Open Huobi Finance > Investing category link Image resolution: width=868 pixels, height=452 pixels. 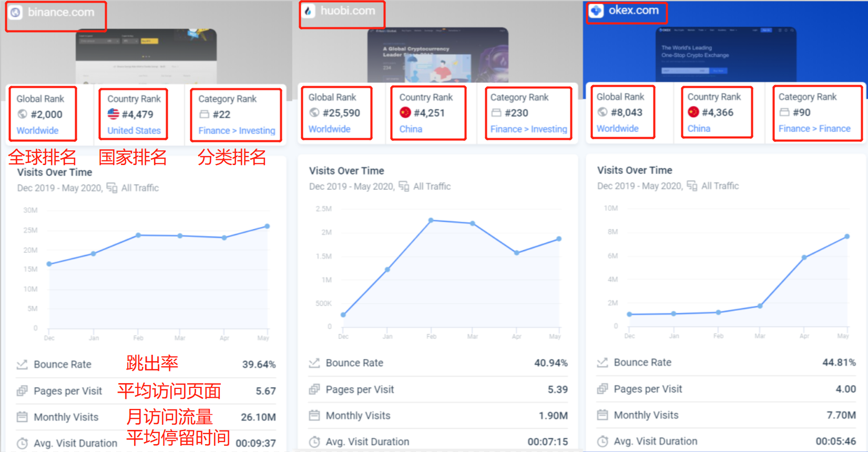528,129
